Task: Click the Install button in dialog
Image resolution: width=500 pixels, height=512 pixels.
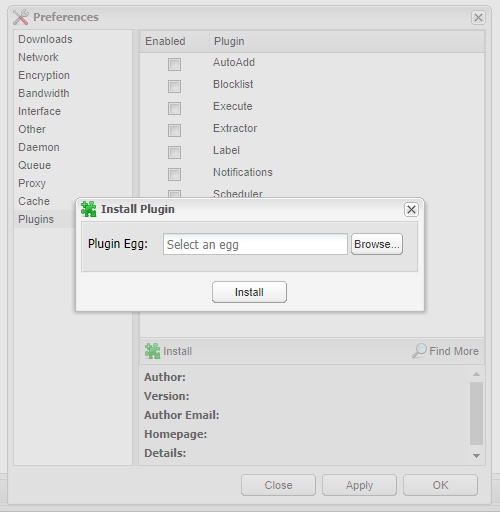Action: 249,292
